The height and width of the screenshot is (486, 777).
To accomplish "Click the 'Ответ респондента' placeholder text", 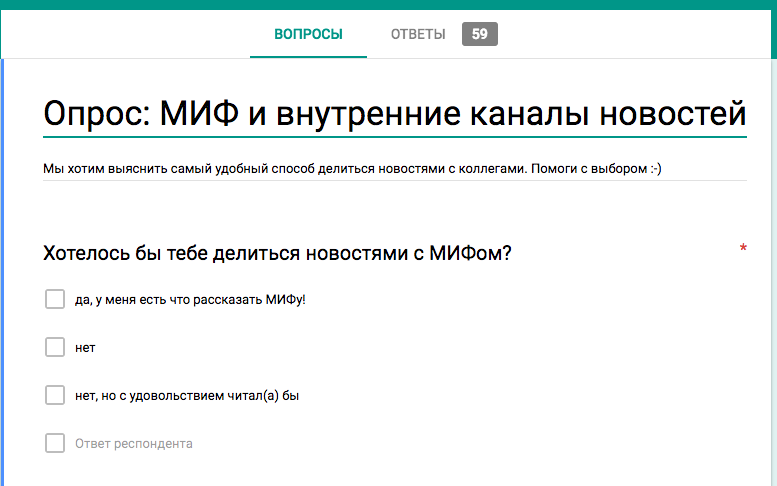I will [134, 444].
